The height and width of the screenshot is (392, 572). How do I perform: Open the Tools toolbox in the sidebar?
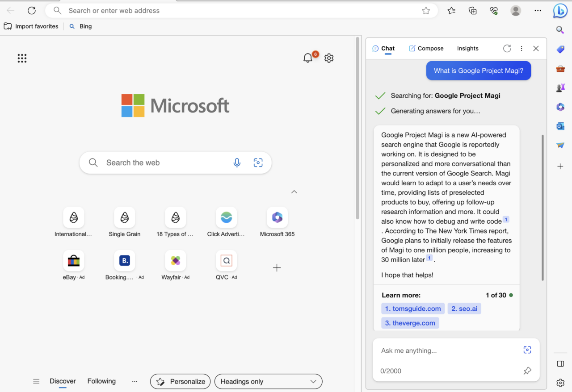(560, 68)
